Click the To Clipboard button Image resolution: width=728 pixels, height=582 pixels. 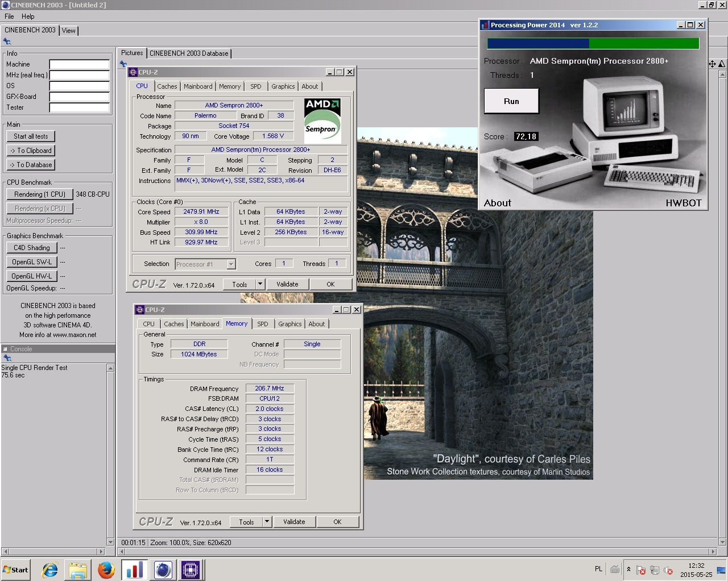31,151
